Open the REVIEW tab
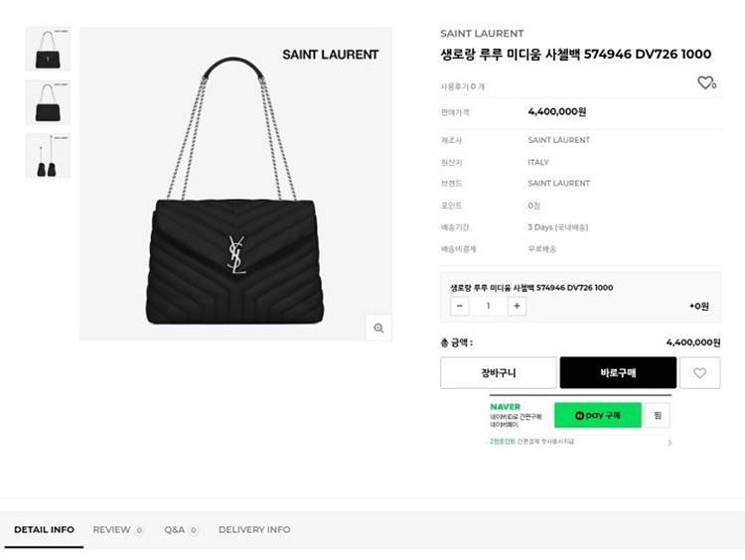The image size is (745, 560). (x=118, y=529)
